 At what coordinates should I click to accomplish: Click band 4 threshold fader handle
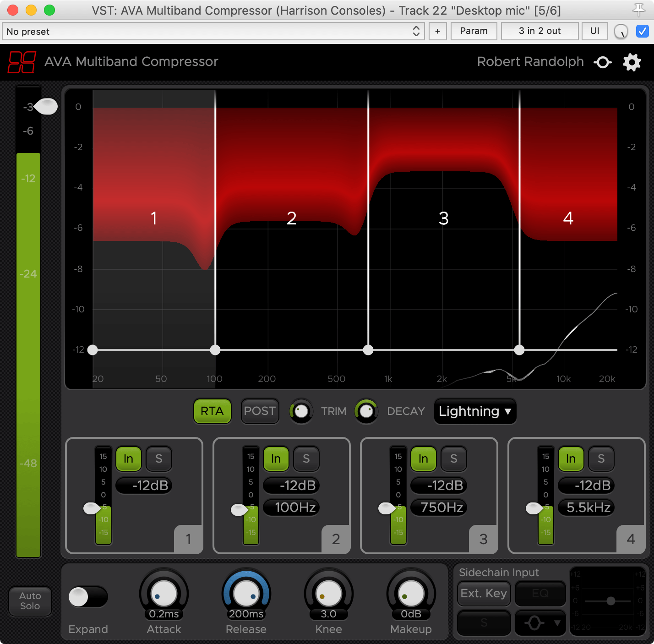click(x=534, y=508)
